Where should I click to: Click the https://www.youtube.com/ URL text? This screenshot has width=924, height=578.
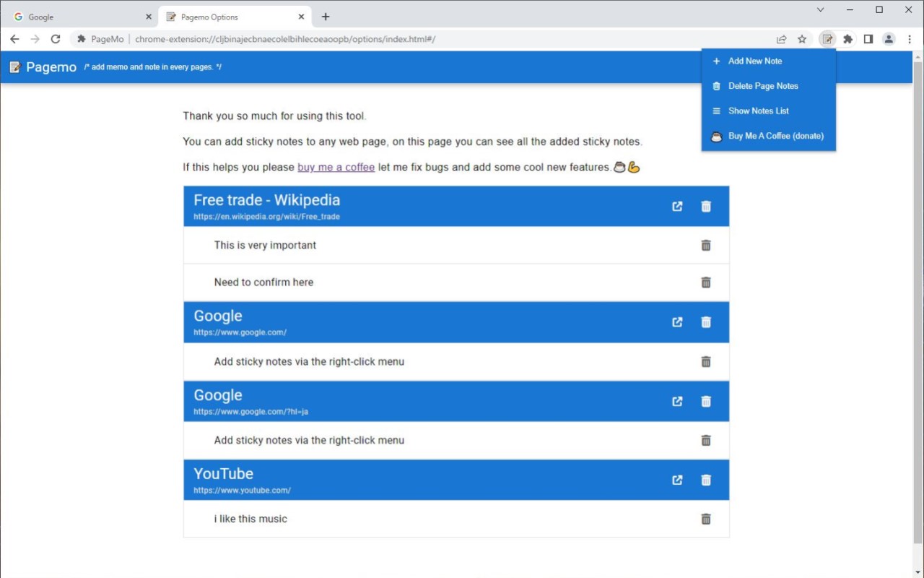tap(242, 491)
